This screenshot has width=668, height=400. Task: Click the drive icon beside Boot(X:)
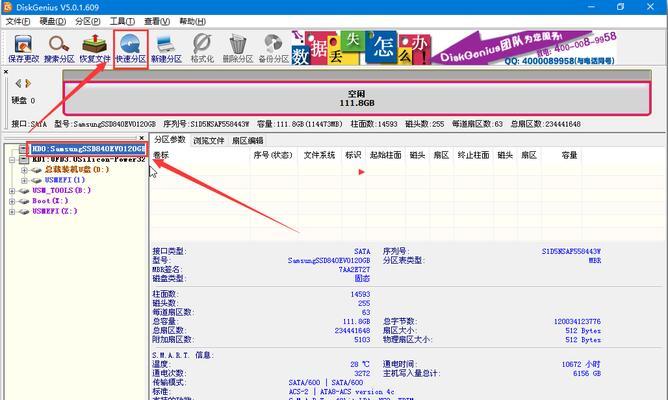[24, 201]
